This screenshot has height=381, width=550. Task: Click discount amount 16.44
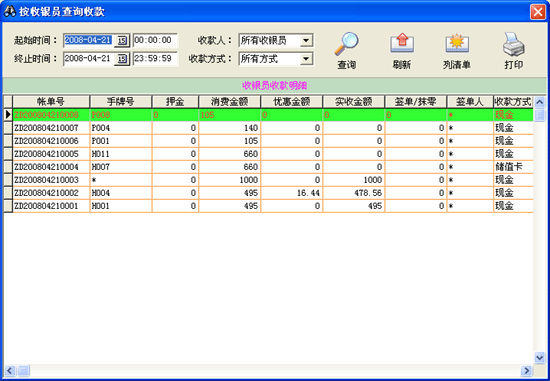click(291, 193)
